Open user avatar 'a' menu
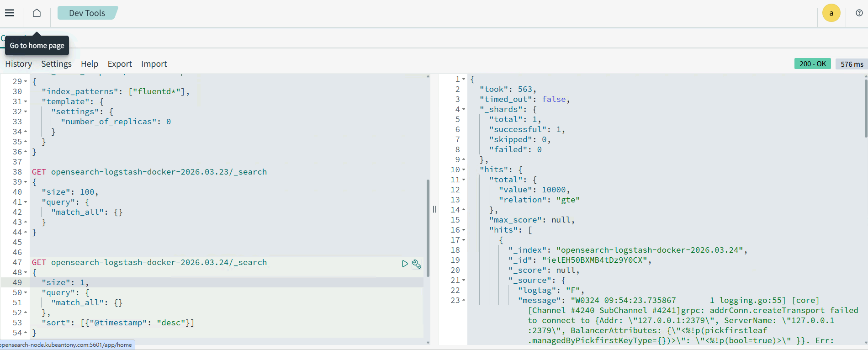 (x=831, y=13)
